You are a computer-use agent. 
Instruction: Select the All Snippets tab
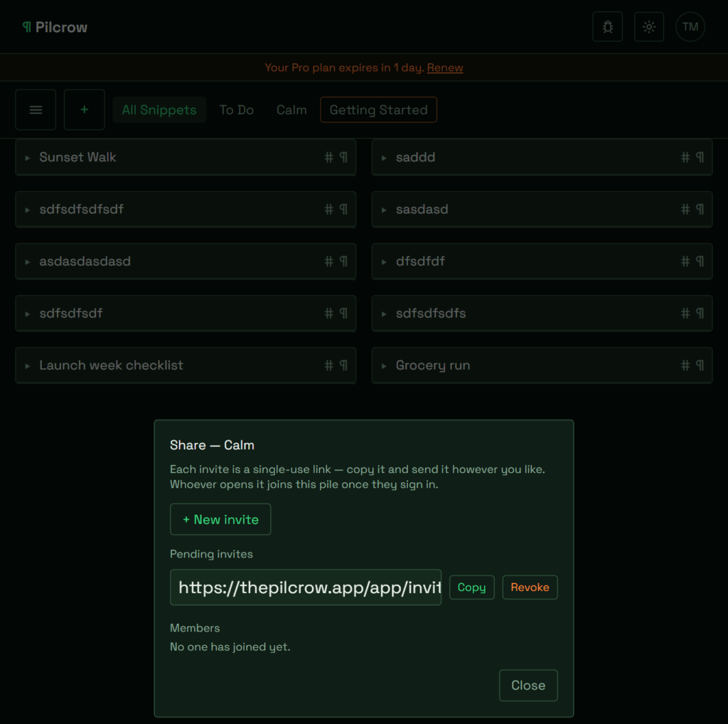click(x=159, y=110)
